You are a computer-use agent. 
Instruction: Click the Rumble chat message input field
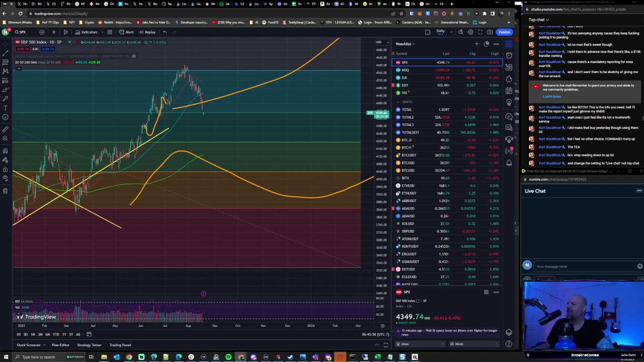(584, 266)
